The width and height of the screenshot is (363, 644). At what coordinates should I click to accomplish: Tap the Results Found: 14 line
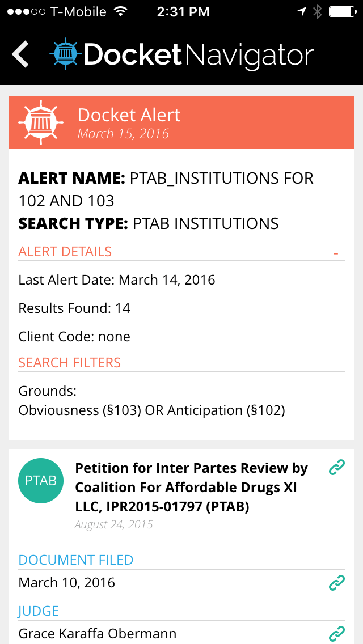74,308
